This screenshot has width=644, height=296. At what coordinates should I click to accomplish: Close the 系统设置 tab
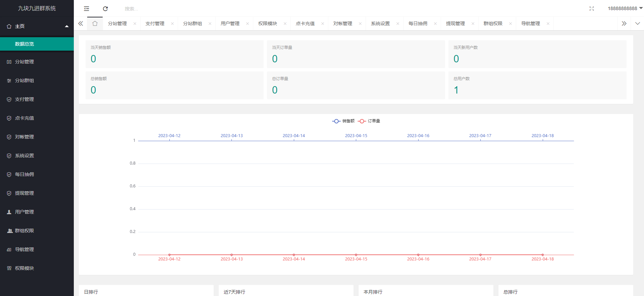point(398,23)
